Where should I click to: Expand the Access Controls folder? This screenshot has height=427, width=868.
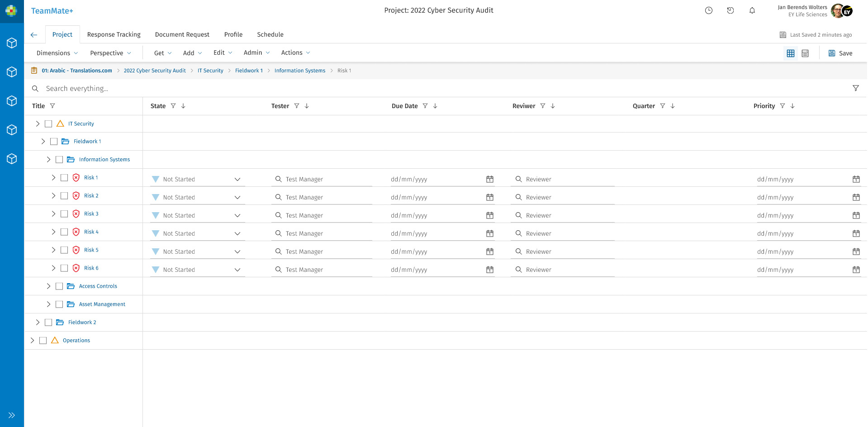click(x=48, y=286)
